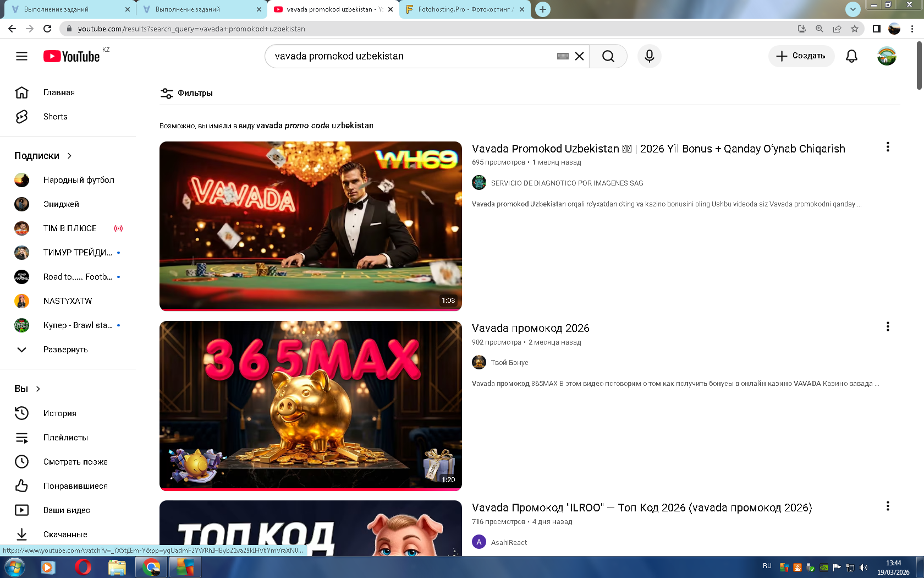Visit the AsahiReact channel
This screenshot has height=578, width=924.
(509, 543)
